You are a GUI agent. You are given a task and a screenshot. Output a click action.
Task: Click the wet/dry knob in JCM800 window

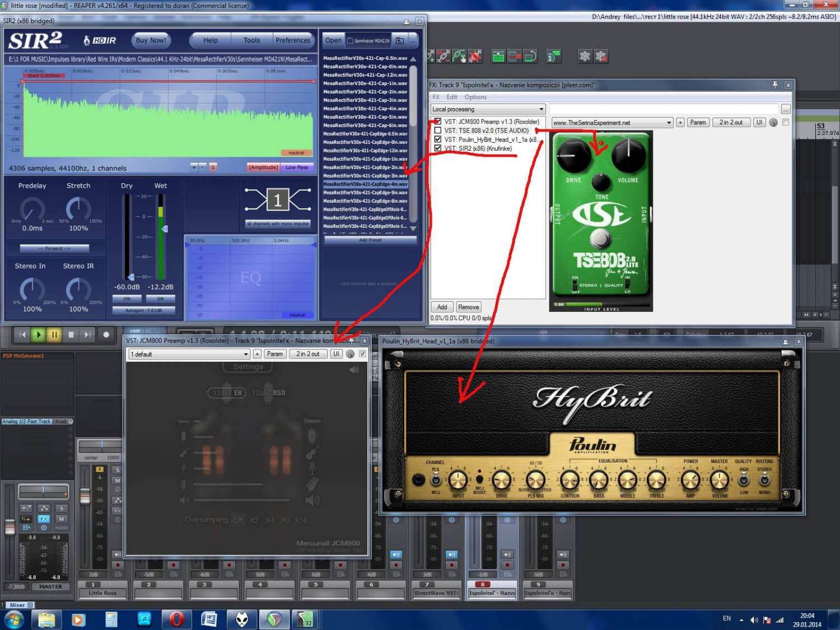[x=350, y=354]
